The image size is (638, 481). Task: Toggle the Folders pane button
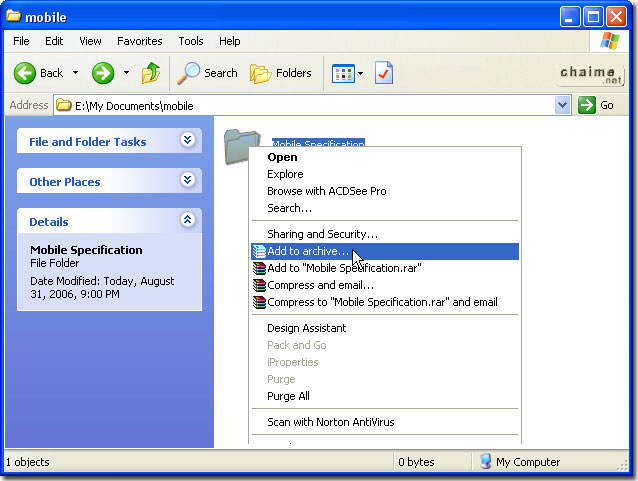tap(280, 73)
